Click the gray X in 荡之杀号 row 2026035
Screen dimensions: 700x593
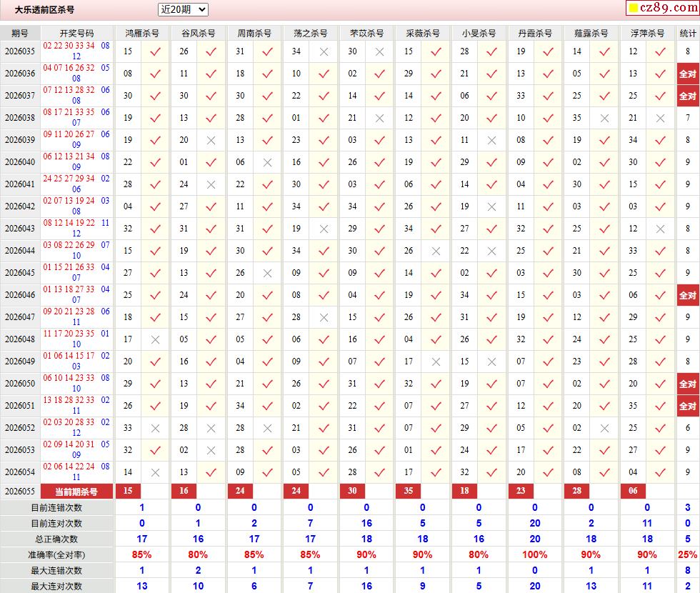point(324,51)
